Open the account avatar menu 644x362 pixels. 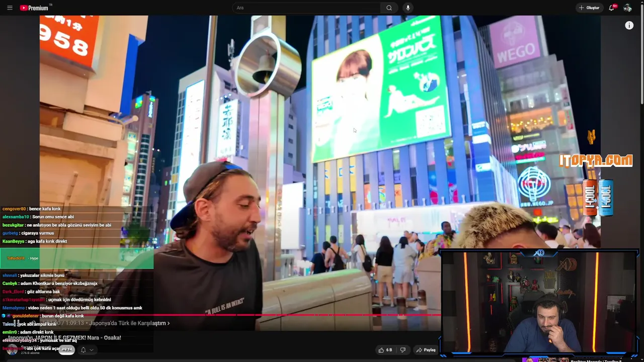click(627, 8)
